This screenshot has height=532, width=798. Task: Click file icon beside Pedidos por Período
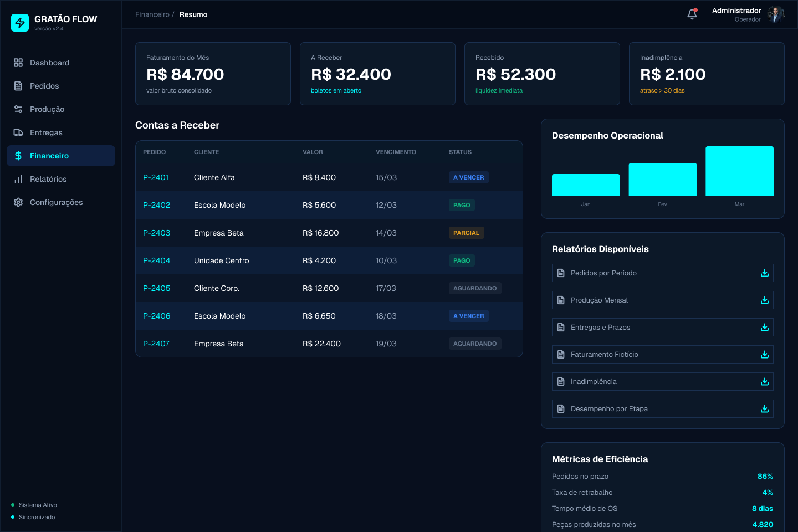pyautogui.click(x=561, y=273)
